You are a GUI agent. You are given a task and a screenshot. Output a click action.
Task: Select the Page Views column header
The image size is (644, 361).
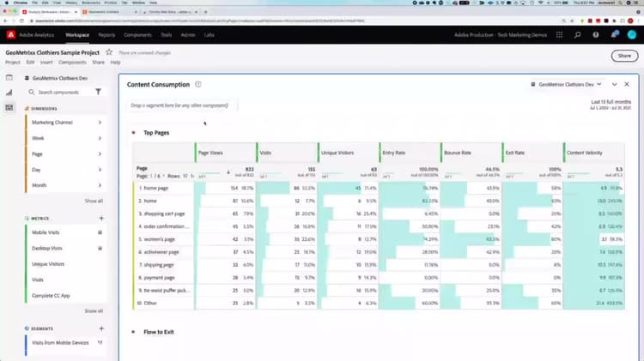[x=225, y=153]
